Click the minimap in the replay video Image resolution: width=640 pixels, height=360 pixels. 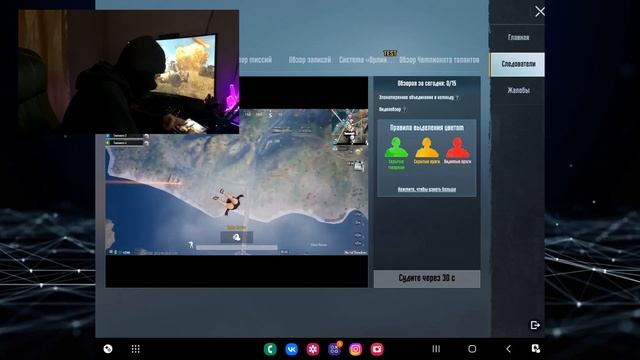349,127
